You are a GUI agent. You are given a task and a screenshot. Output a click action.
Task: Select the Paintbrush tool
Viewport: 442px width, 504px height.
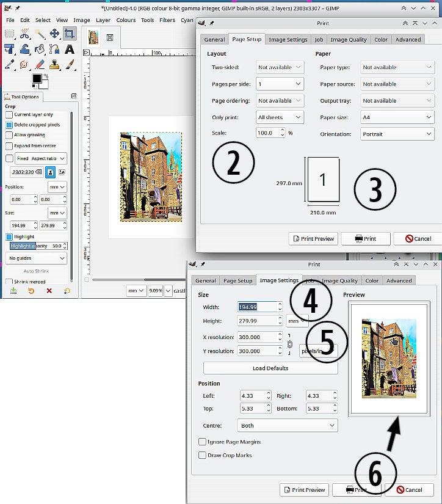(x=70, y=65)
